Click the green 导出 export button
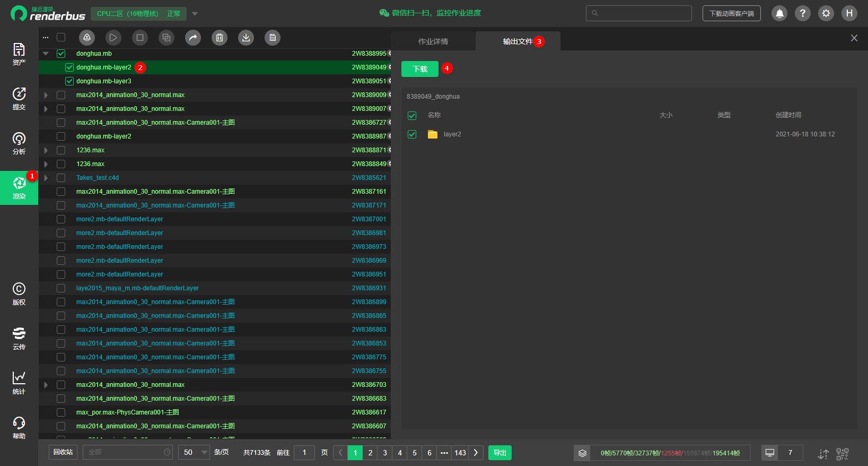 tap(499, 453)
